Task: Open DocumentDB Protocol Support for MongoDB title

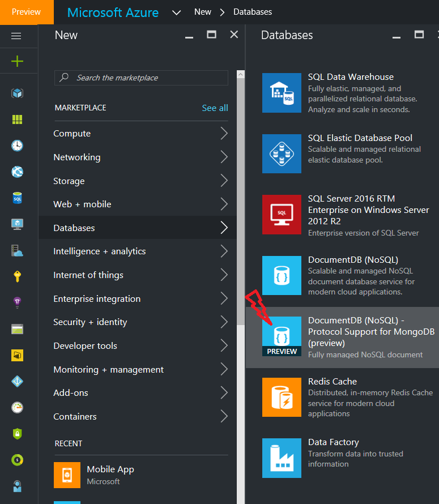Action: coord(371,331)
